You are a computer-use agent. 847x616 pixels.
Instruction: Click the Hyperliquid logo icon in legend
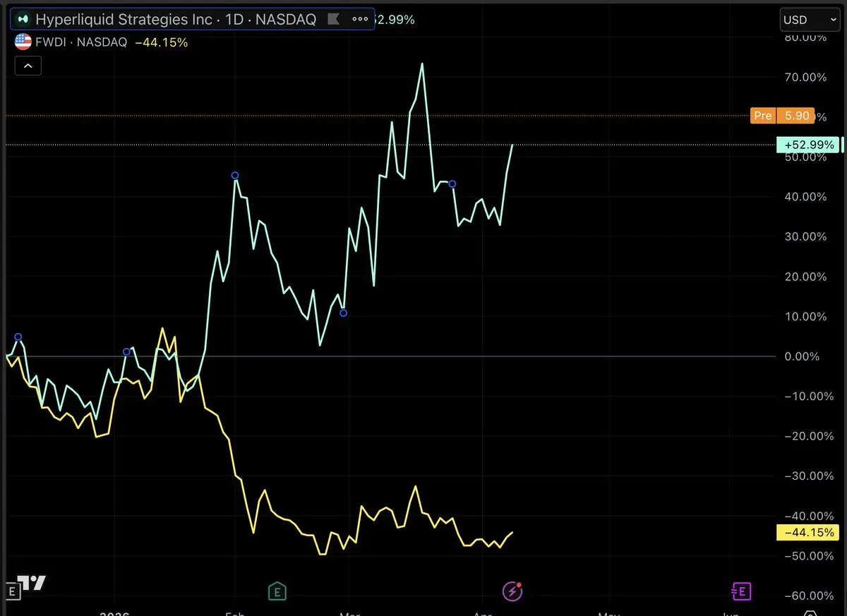(23, 20)
